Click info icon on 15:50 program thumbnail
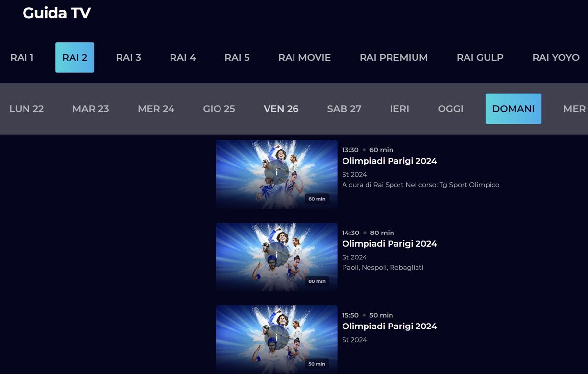This screenshot has width=588, height=374. click(276, 338)
